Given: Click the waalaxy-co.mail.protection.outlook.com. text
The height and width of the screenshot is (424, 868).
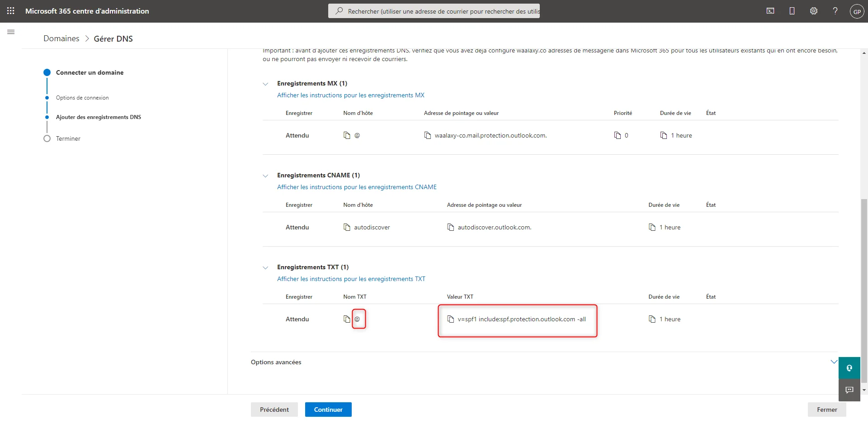Looking at the screenshot, I should (491, 135).
